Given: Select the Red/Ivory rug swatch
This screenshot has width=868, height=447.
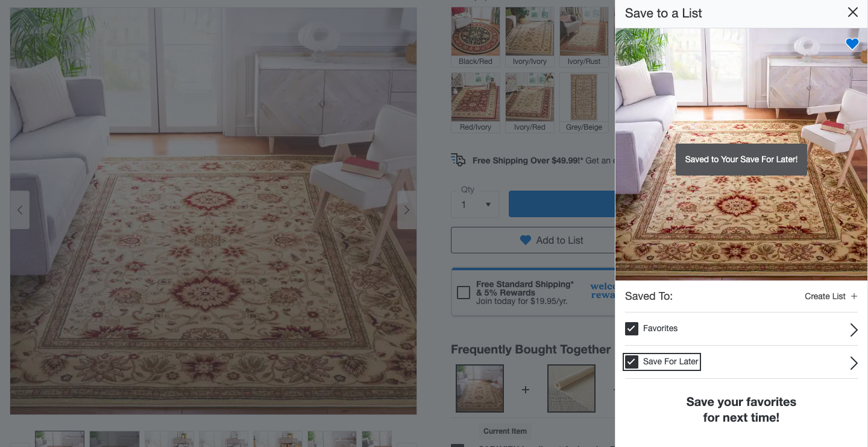Looking at the screenshot, I should click(x=476, y=103).
